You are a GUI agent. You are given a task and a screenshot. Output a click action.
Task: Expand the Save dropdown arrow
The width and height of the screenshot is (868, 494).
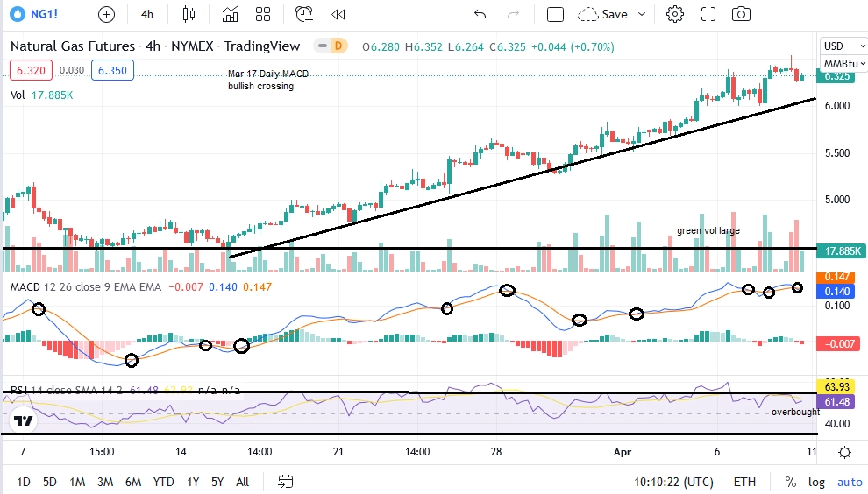coord(642,14)
